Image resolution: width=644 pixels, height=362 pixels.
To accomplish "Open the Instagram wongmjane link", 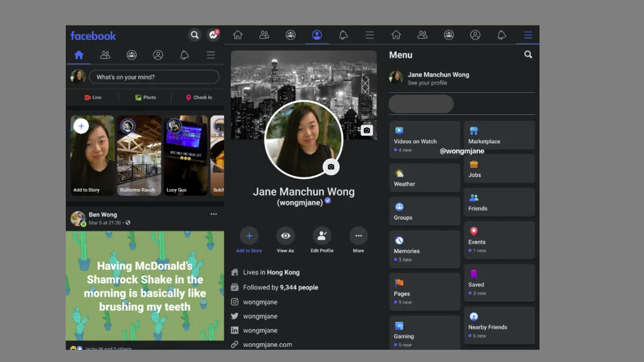I will point(254,302).
